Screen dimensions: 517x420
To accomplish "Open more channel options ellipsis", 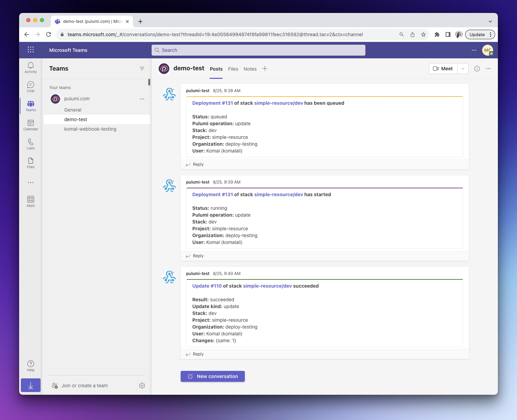I will pyautogui.click(x=488, y=69).
